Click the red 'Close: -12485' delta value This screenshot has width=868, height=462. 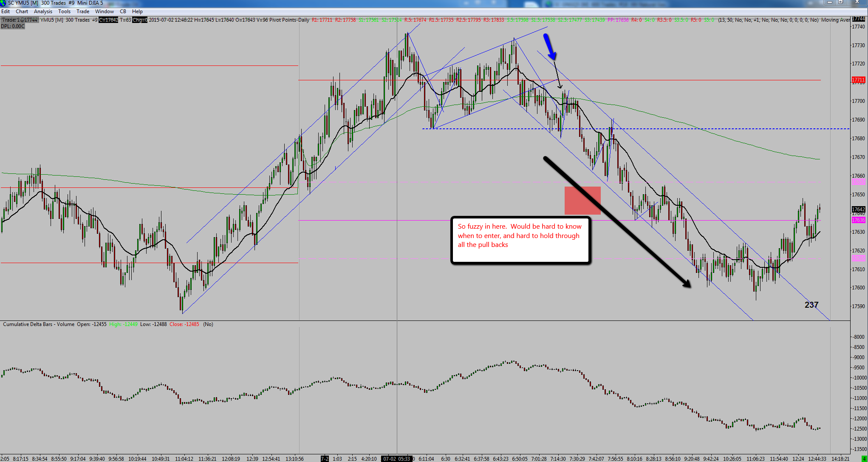click(x=184, y=324)
